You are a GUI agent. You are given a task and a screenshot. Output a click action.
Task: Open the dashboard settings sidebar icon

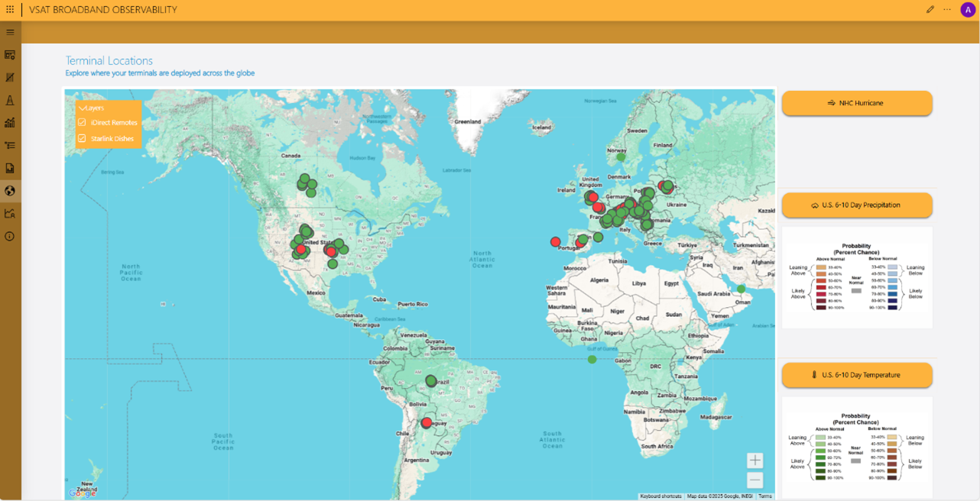click(x=10, y=55)
